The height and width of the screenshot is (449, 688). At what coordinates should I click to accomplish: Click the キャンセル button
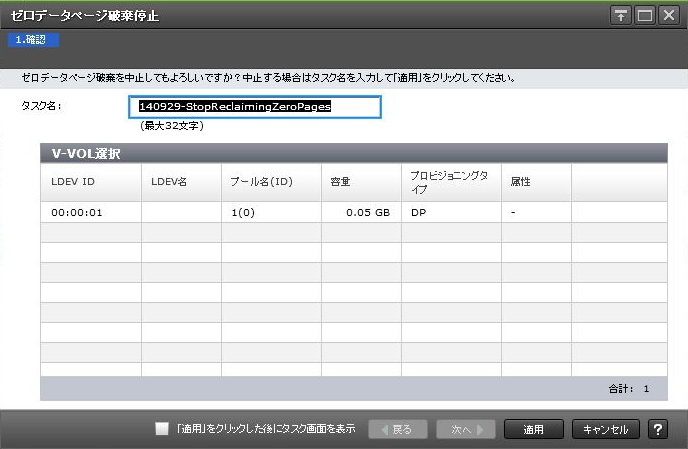pyautogui.click(x=606, y=429)
